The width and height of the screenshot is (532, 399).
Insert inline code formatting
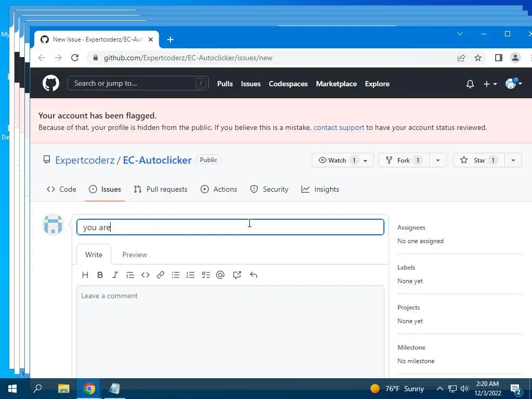(x=145, y=275)
